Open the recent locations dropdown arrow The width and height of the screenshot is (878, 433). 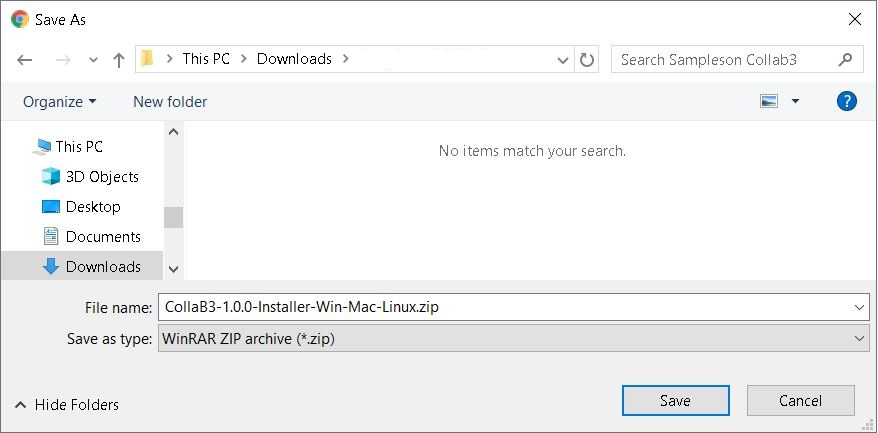(x=93, y=60)
